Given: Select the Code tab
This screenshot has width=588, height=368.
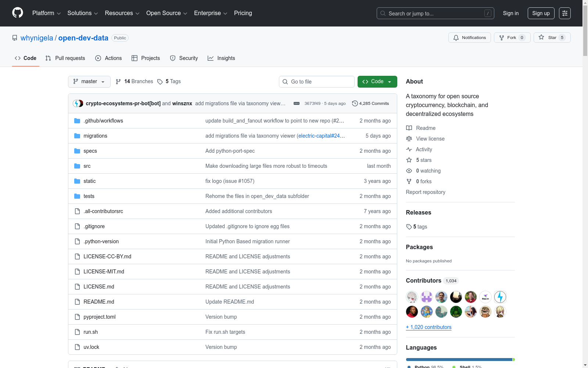Looking at the screenshot, I should click(26, 58).
